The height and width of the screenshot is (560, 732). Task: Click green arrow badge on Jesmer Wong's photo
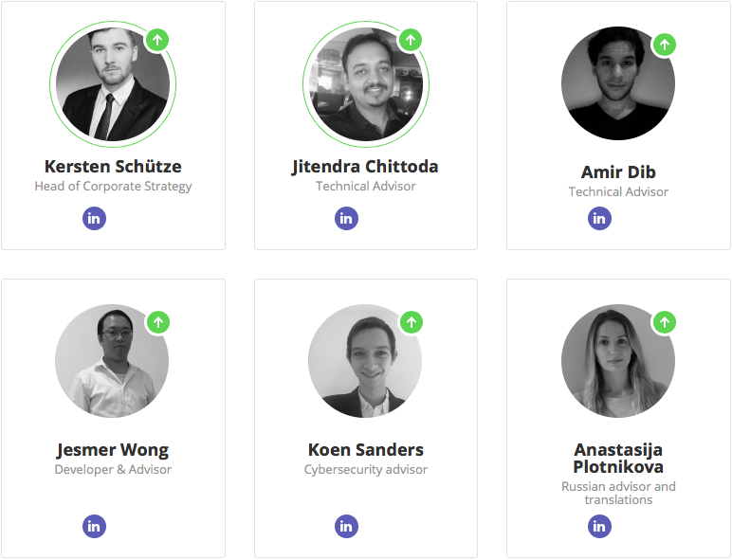coord(158,322)
